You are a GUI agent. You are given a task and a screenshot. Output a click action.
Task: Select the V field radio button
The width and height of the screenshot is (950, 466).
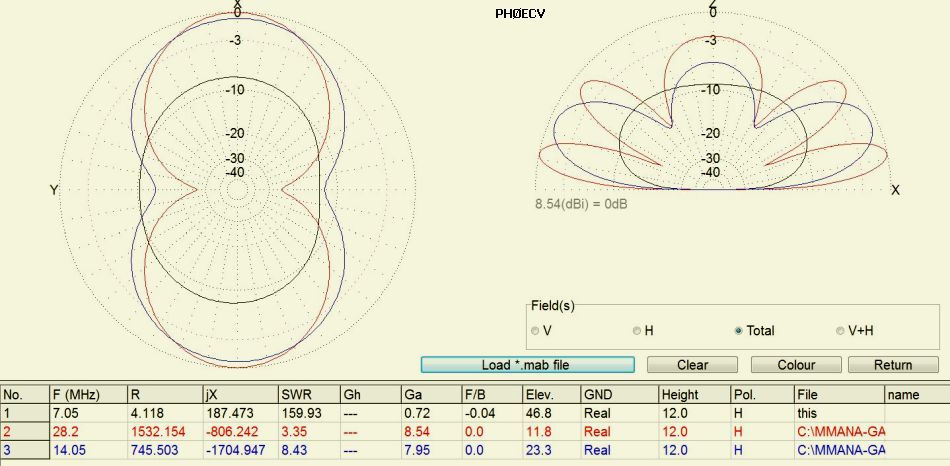pos(536,331)
